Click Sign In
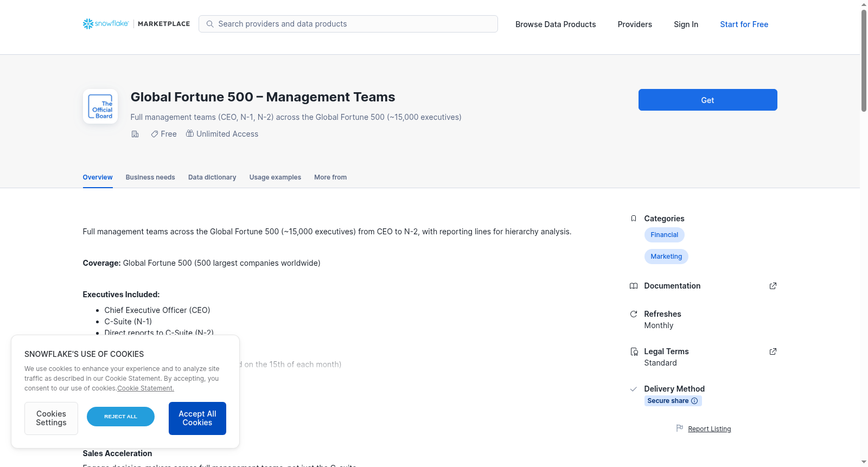 pyautogui.click(x=686, y=24)
